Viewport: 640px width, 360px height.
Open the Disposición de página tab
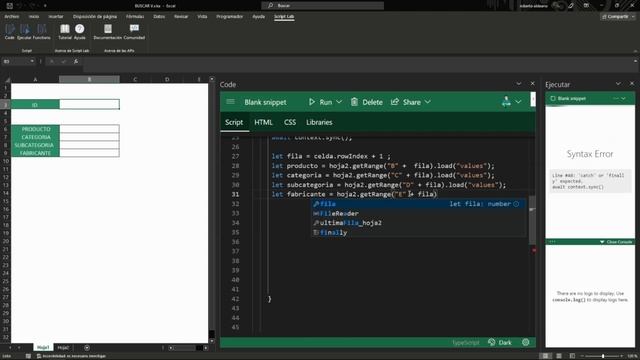95,16
